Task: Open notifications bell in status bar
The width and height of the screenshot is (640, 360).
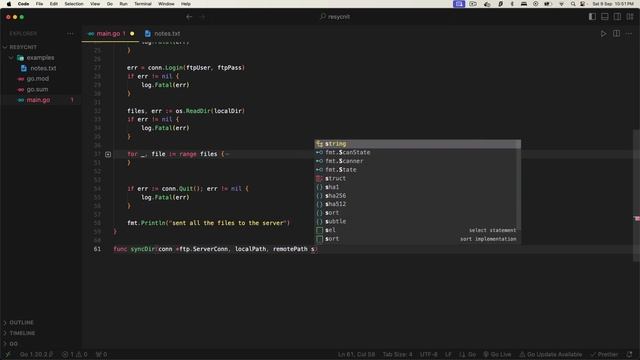Action: pyautogui.click(x=630, y=354)
